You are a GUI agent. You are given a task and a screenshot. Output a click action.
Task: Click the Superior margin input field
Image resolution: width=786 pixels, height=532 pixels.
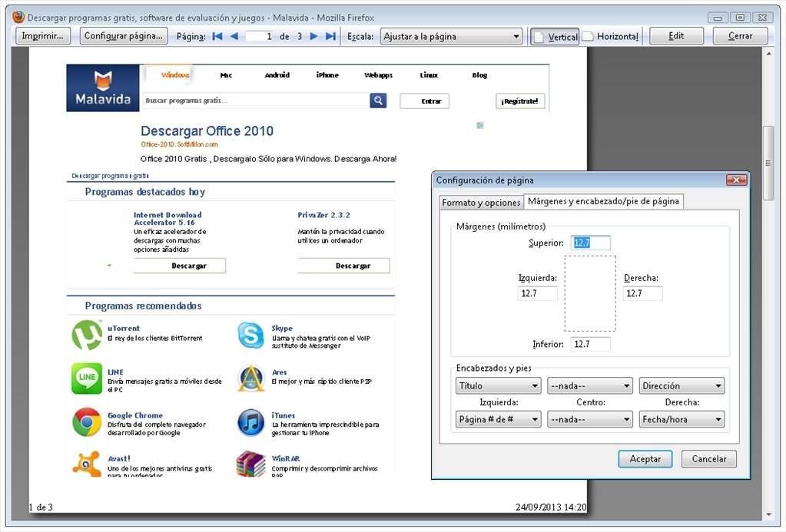[x=591, y=243]
